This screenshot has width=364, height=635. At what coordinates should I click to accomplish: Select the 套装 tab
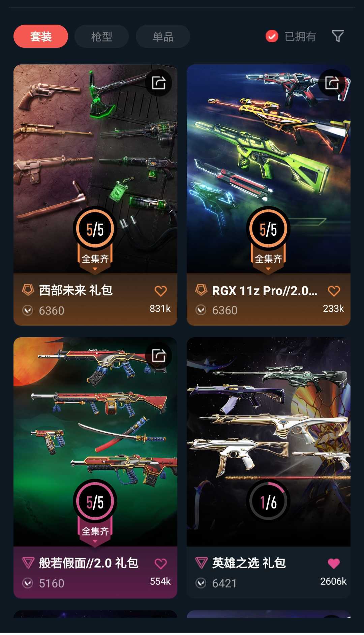(41, 36)
